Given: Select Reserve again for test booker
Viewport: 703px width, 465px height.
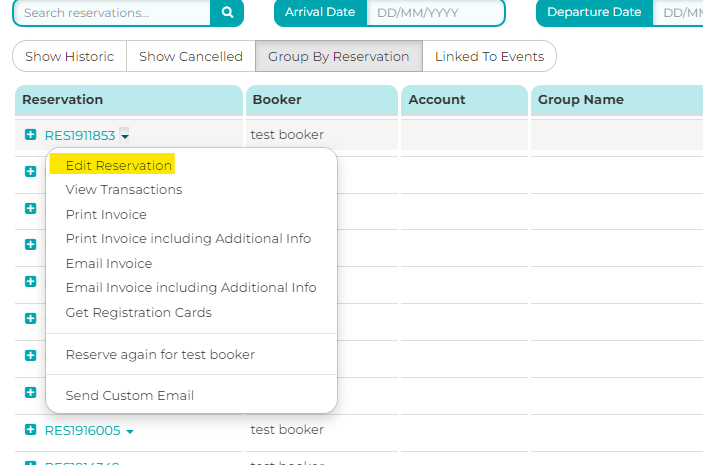Looking at the screenshot, I should (x=160, y=355).
